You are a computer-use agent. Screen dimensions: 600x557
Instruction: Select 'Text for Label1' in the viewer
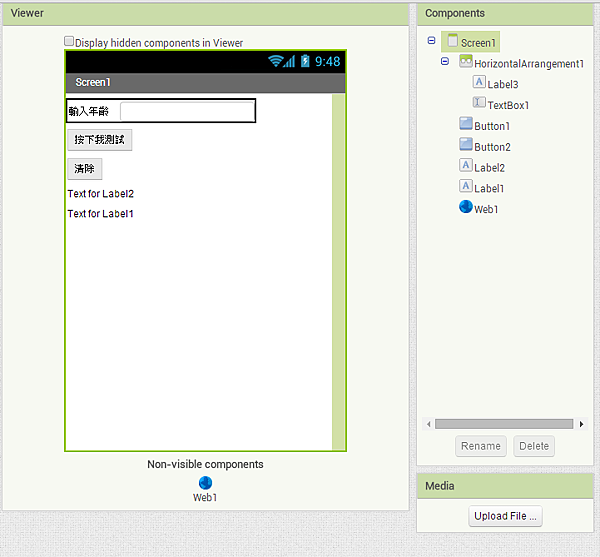[x=101, y=214]
